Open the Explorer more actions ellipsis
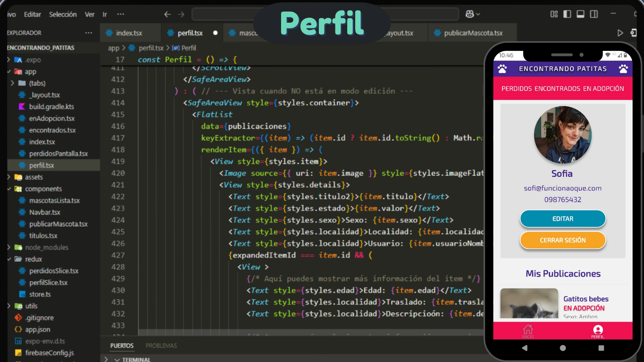The width and height of the screenshot is (644, 362). pyautogui.click(x=89, y=33)
